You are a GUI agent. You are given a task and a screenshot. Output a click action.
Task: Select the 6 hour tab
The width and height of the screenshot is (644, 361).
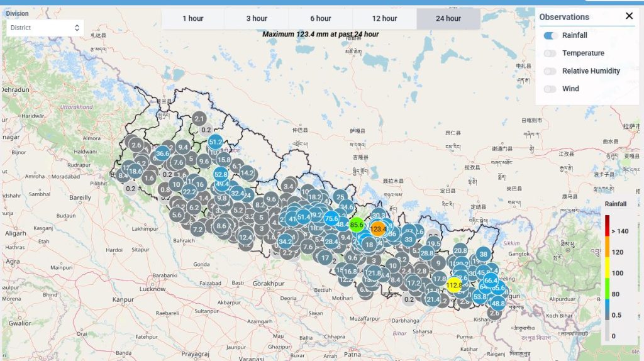coord(321,18)
